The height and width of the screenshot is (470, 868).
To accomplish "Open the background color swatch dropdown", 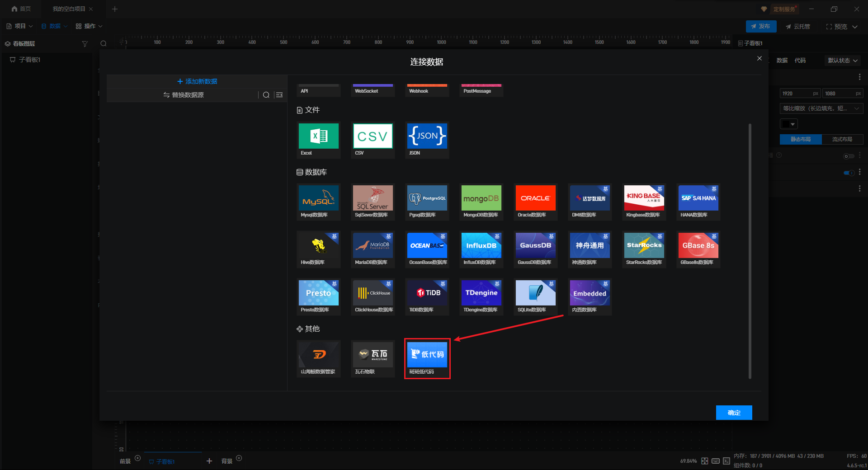I will coord(789,124).
